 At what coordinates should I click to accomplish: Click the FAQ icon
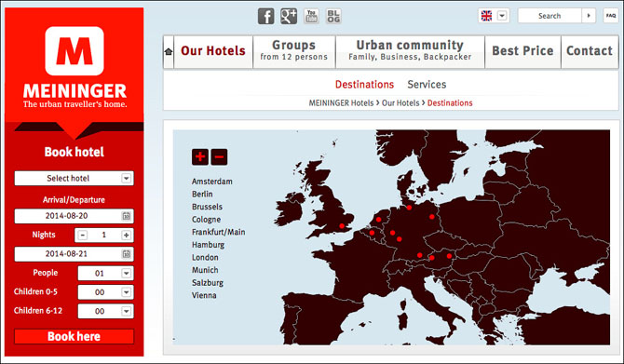pos(610,16)
